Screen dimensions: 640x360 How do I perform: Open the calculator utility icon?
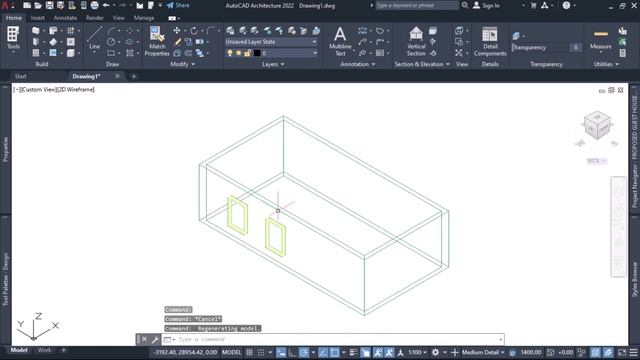click(622, 53)
